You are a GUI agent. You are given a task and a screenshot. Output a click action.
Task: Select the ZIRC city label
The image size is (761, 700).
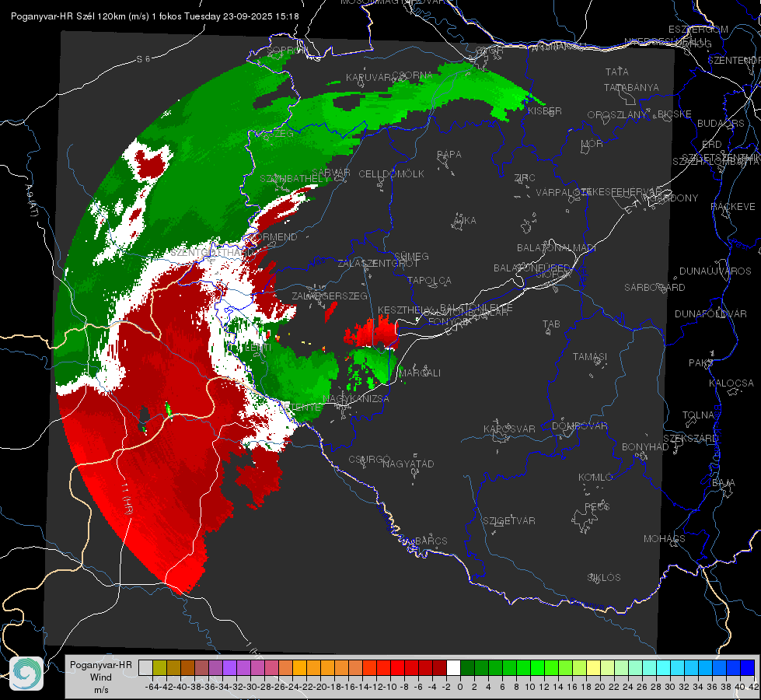[x=525, y=178]
